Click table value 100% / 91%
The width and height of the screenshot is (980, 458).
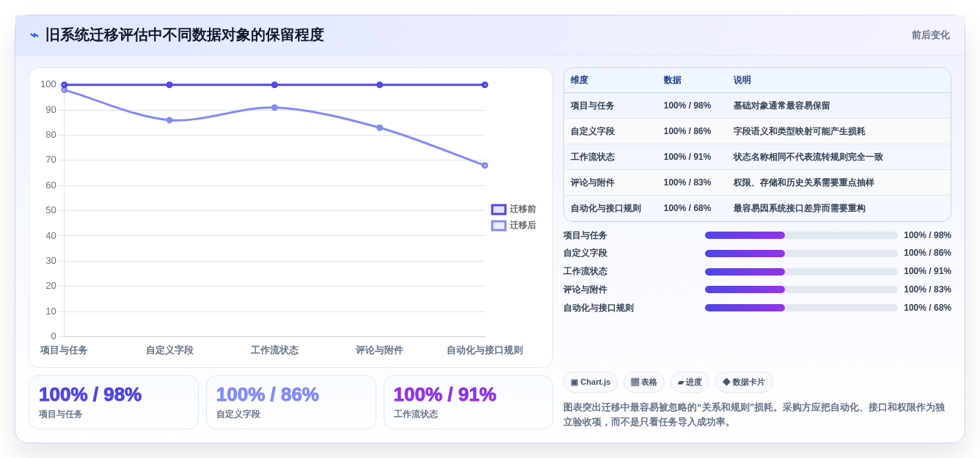pyautogui.click(x=687, y=158)
